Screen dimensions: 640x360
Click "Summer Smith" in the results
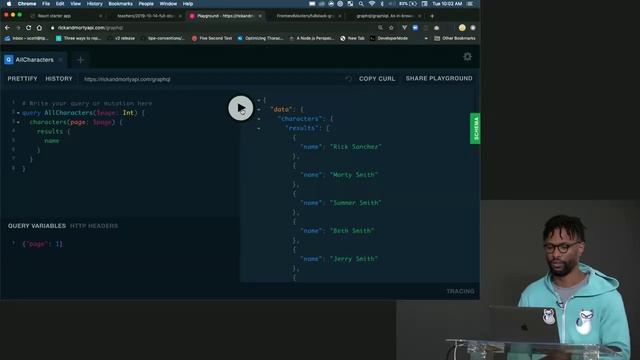pyautogui.click(x=356, y=203)
